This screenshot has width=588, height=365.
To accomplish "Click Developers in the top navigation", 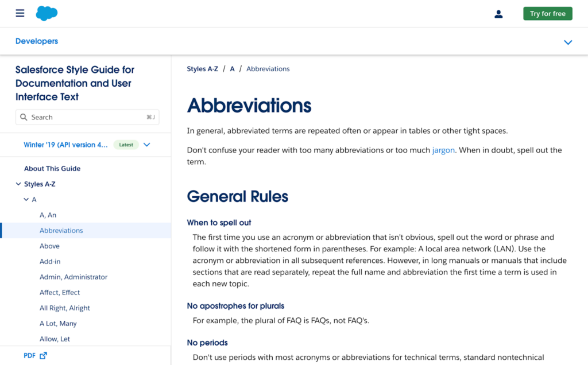I will 36,41.
